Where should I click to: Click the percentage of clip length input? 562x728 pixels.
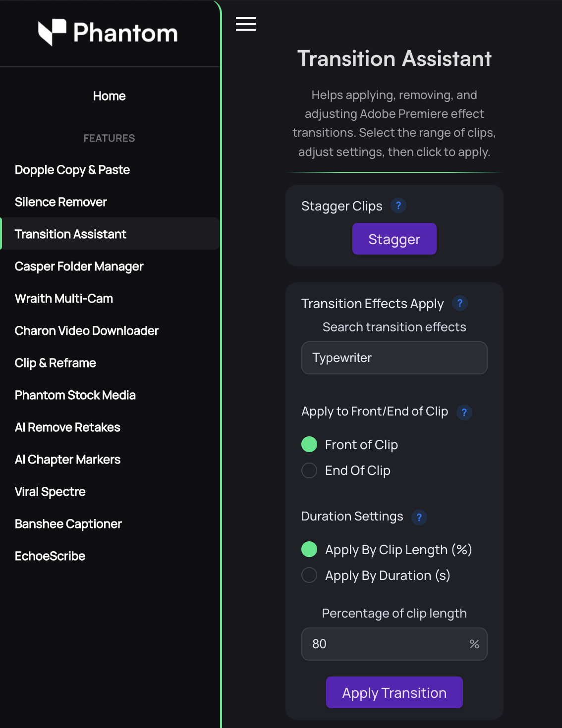point(394,644)
